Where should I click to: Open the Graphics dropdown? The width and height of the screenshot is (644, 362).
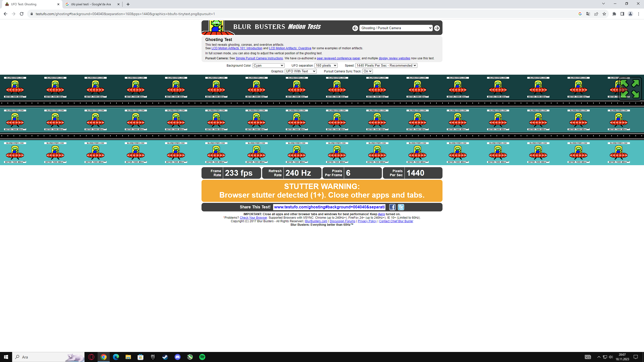click(x=301, y=71)
